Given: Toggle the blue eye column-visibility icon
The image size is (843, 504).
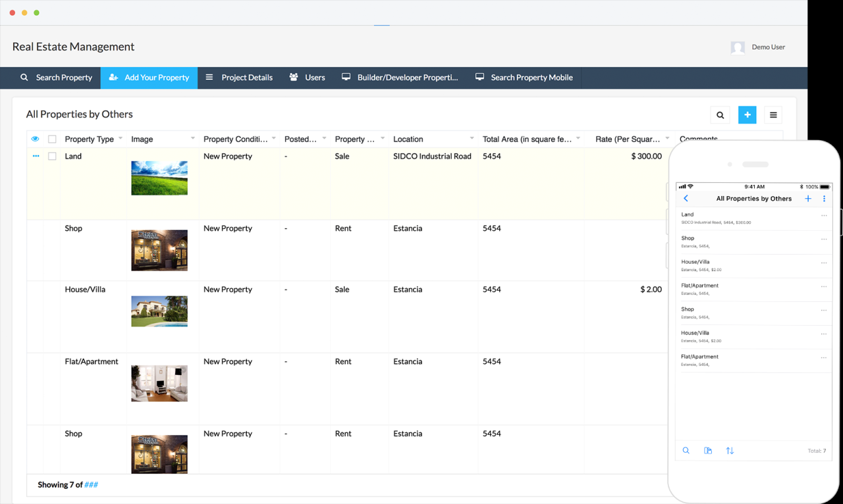Looking at the screenshot, I should pos(36,139).
